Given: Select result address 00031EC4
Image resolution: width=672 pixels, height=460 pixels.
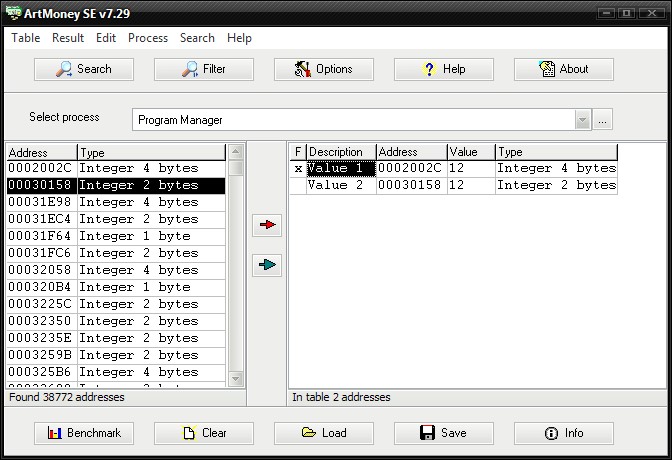Looking at the screenshot, I should click(x=40, y=219).
